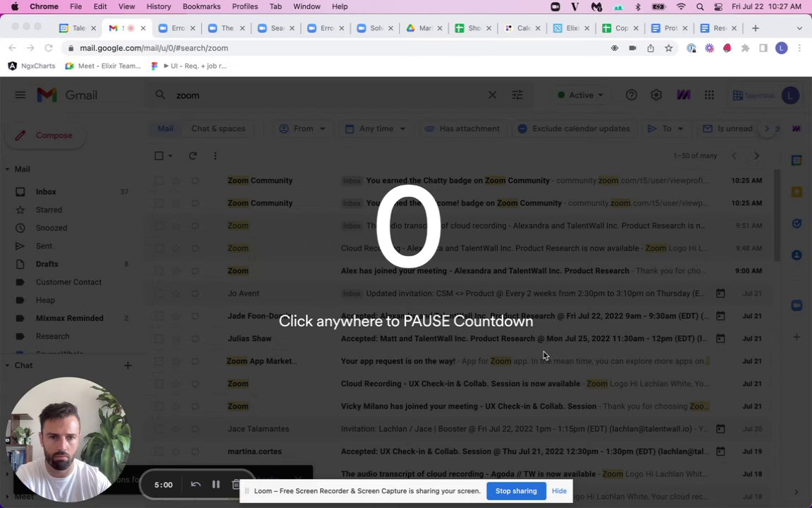Screen dimensions: 812x508
Task: Collapse the Mail section in sidebar
Action: point(7,169)
